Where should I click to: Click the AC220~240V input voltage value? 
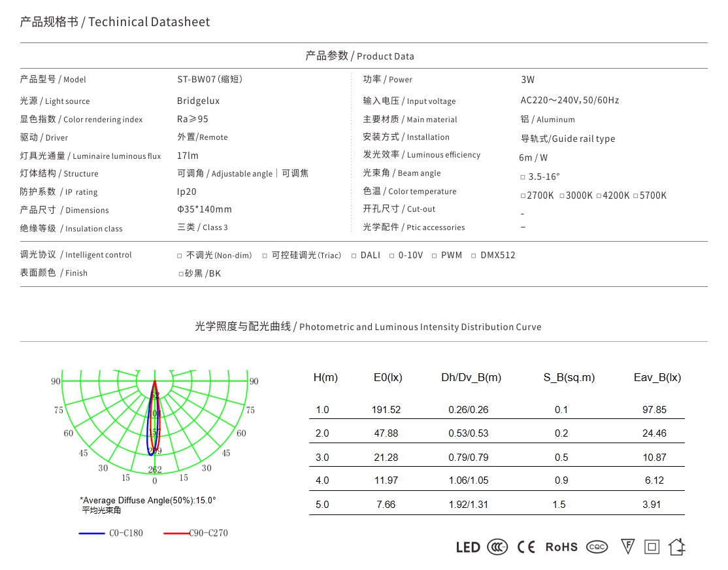coord(570,101)
